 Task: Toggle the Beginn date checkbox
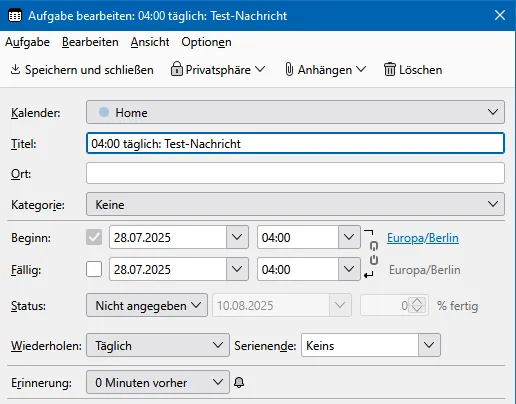click(x=94, y=237)
